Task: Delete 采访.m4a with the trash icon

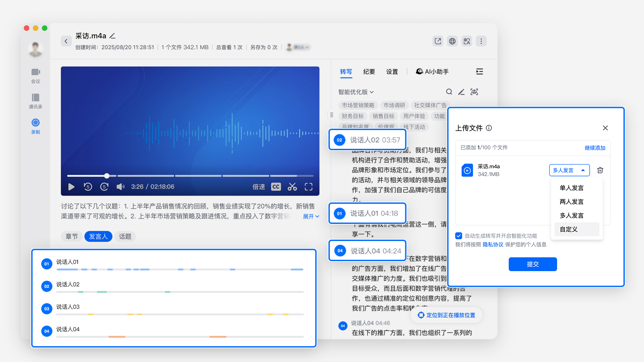Action: (x=600, y=170)
